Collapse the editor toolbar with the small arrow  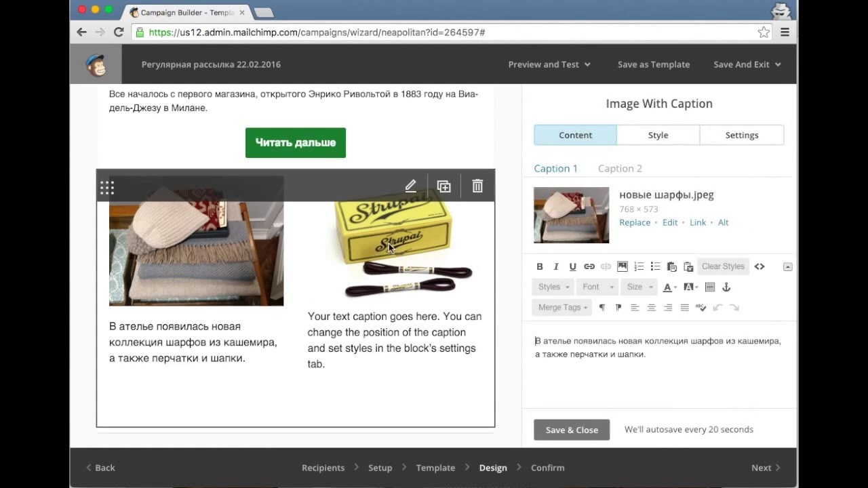(x=787, y=267)
